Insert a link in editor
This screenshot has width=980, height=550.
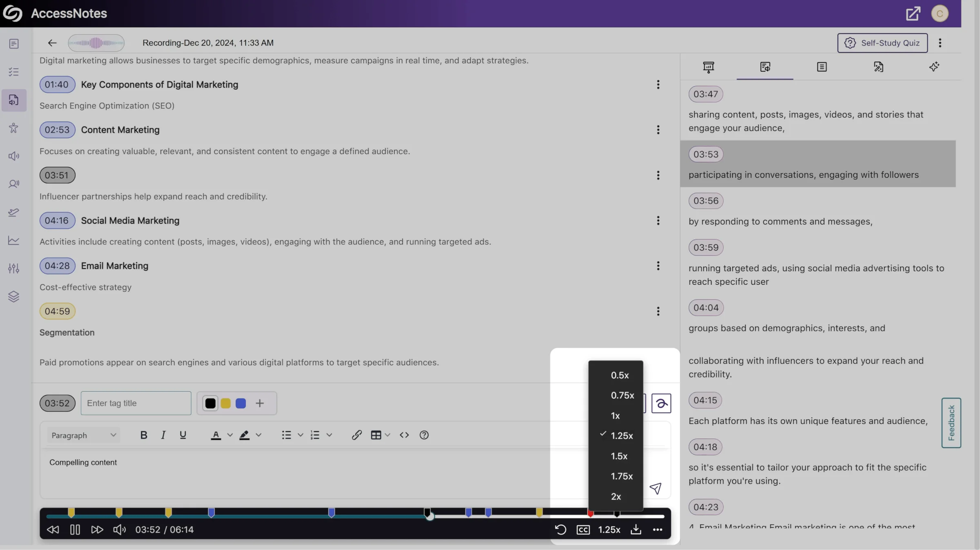356,435
